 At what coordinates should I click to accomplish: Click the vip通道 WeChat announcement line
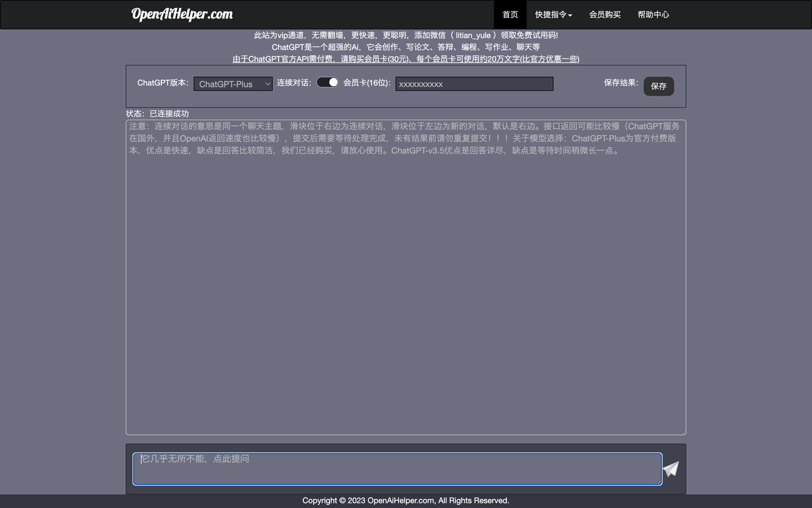[405, 35]
